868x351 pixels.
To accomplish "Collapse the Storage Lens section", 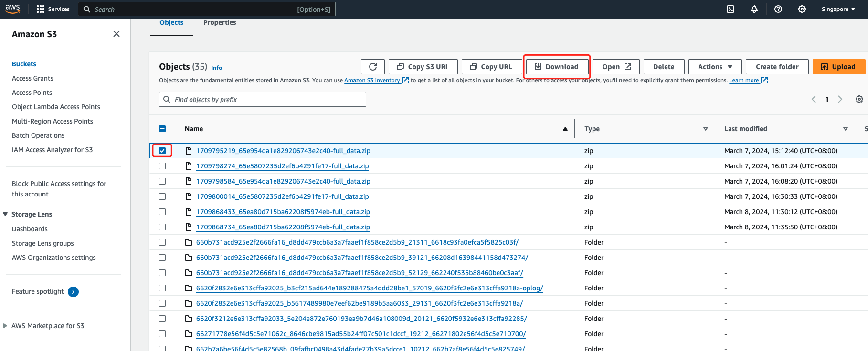I will tap(5, 214).
